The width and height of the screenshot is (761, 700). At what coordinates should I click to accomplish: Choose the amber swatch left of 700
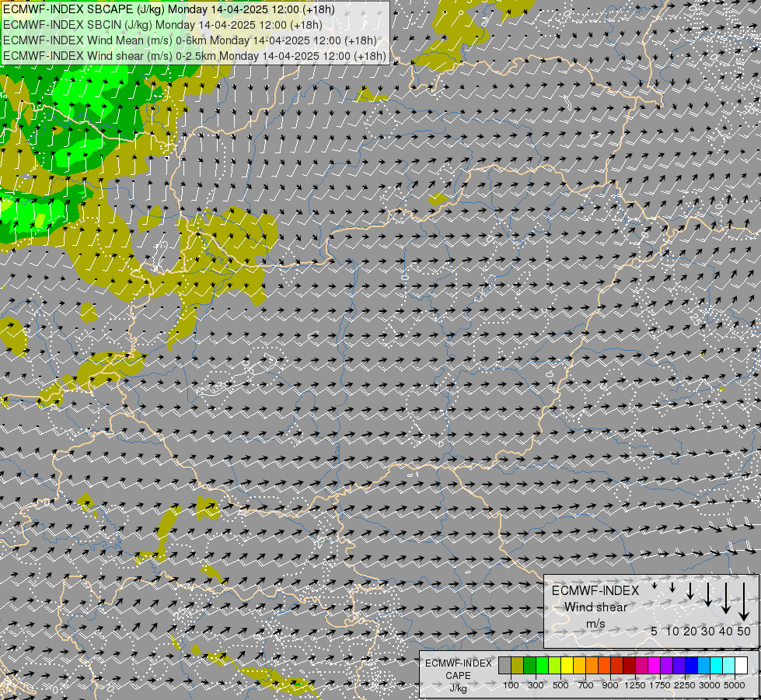(x=579, y=665)
